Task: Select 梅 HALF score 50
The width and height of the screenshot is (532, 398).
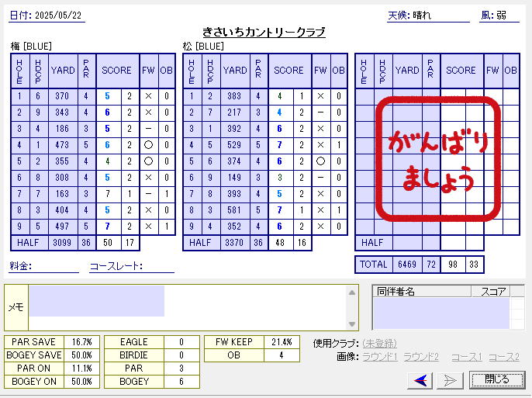Action: (109, 243)
